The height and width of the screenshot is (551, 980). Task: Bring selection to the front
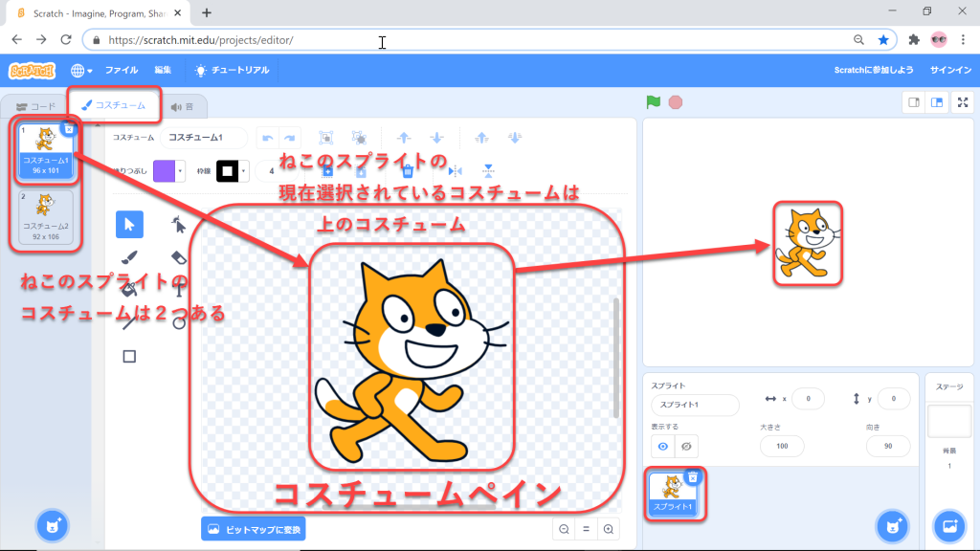(481, 138)
